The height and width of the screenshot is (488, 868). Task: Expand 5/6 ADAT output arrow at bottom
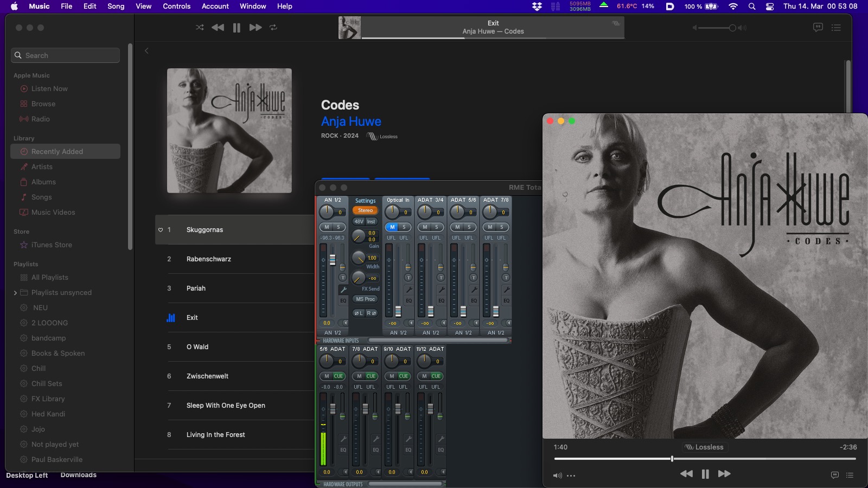pyautogui.click(x=345, y=472)
